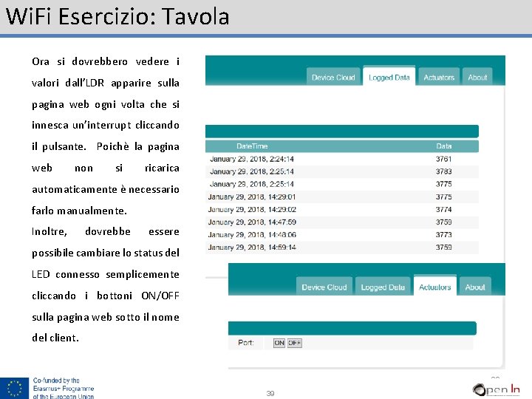Open Device Cloud tab in lower screenshot
The image size is (532, 399).
click(324, 287)
